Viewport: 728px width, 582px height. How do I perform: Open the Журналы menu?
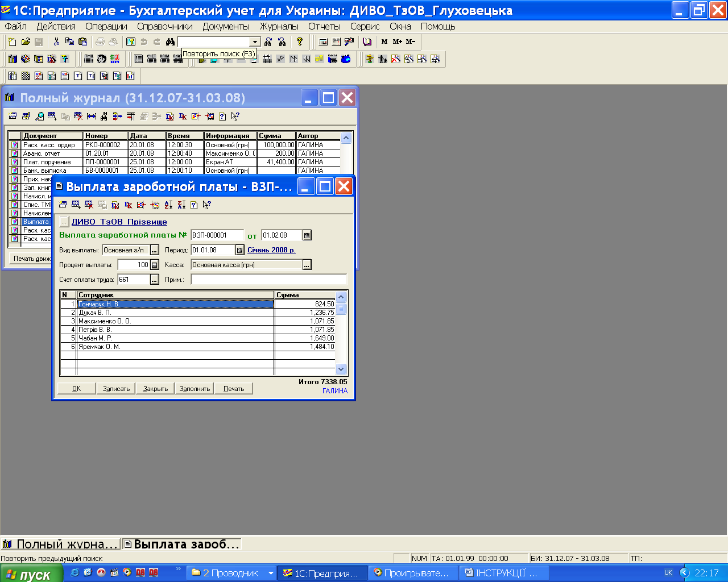(x=279, y=26)
